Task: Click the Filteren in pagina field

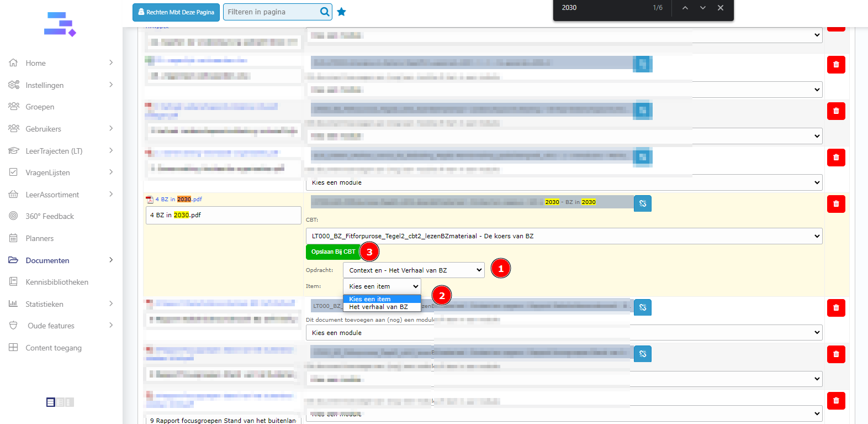Action: point(271,12)
